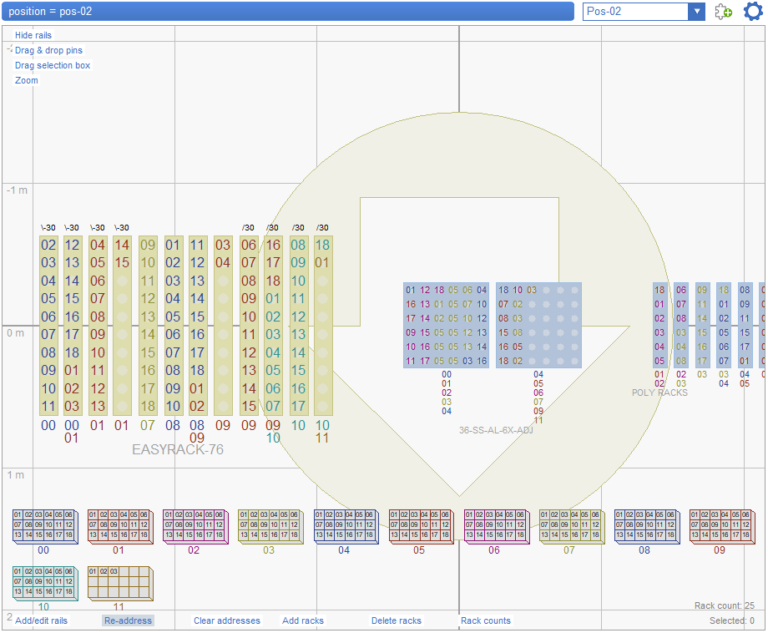This screenshot has height=633, width=768.
Task: Click Add/edit rails
Action: tap(41, 621)
